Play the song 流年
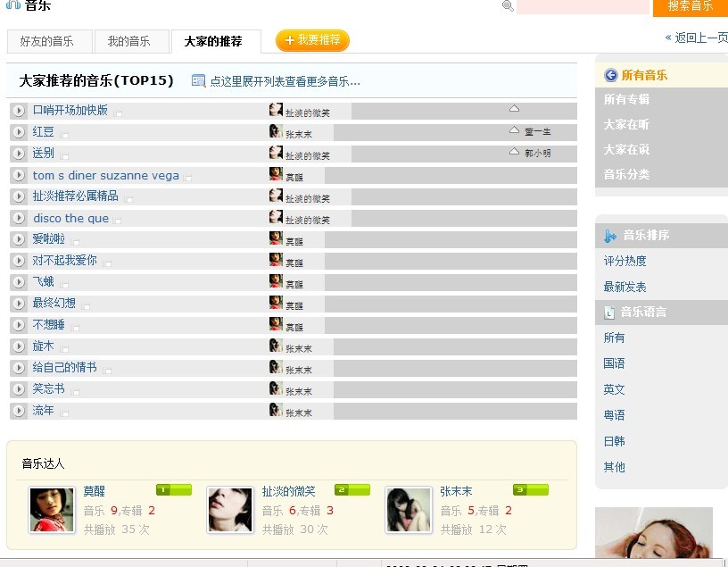Screen dimensions: 728x567 (19, 411)
